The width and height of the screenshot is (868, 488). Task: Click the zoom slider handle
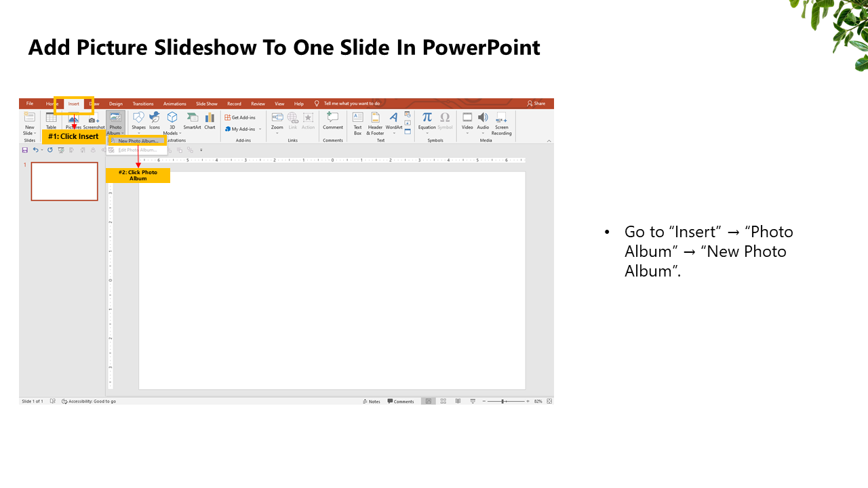pos(502,401)
